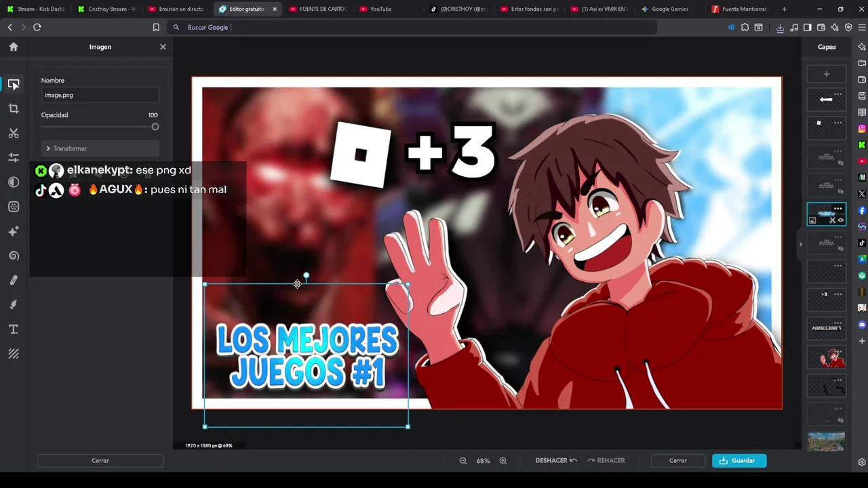This screenshot has width=868, height=488.
Task: Click the bottom-bar Cerrar button next to Guardar
Action: (678, 460)
